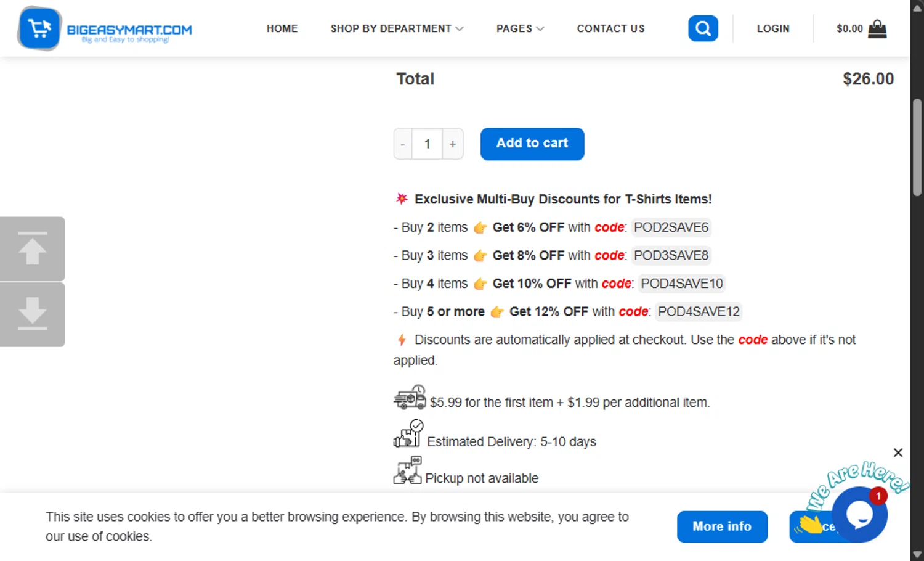Open search with the magnifier icon

(x=703, y=28)
